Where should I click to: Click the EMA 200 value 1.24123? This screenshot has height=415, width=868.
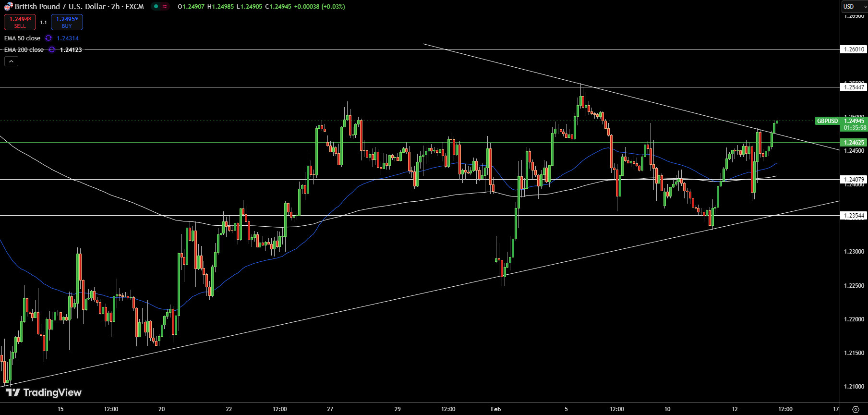71,49
